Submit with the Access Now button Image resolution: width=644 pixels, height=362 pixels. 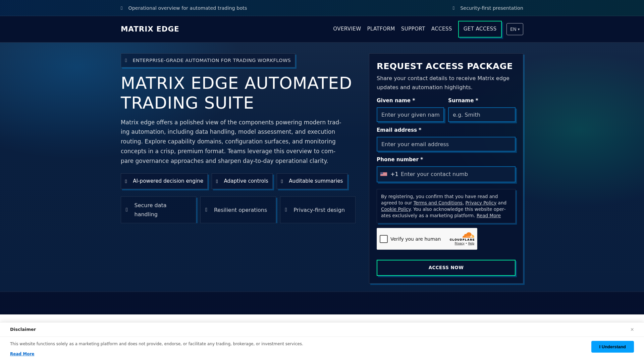pos(446,268)
